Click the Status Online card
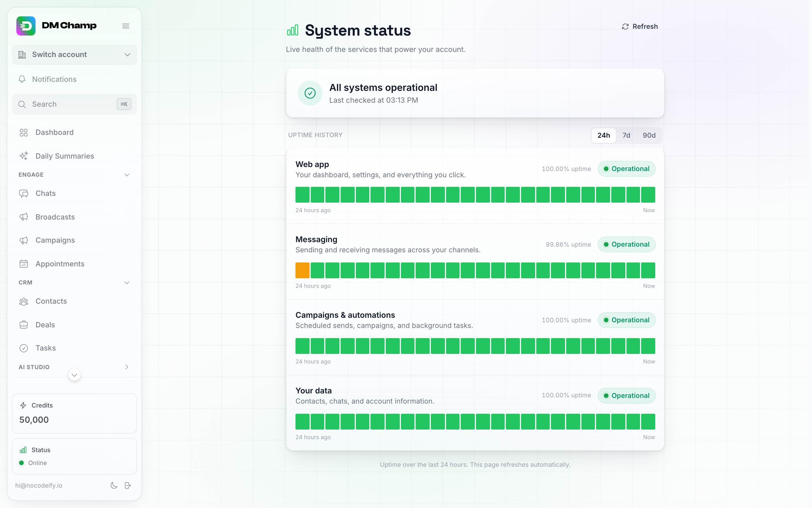This screenshot has height=508, width=812. [74, 456]
